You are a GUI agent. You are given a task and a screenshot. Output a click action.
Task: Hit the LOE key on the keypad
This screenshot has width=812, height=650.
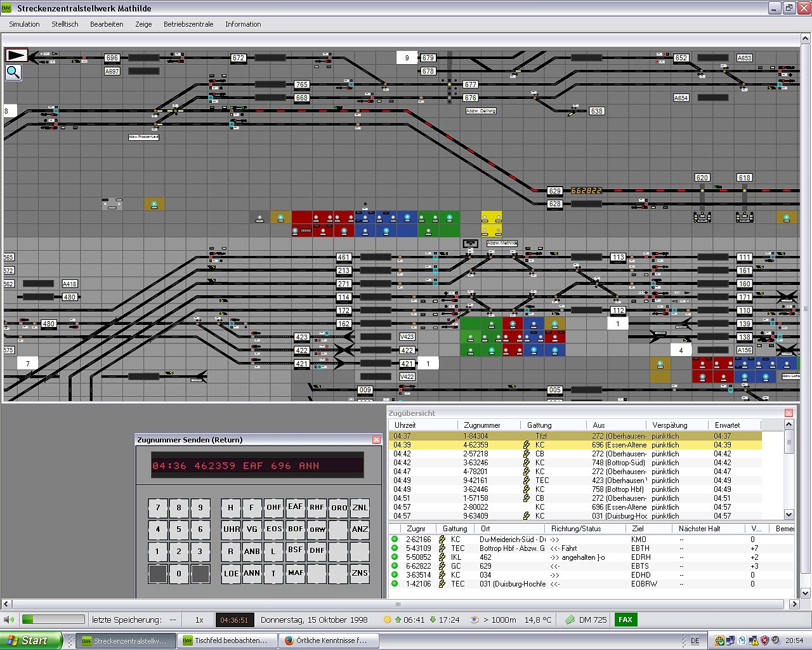coord(231,573)
